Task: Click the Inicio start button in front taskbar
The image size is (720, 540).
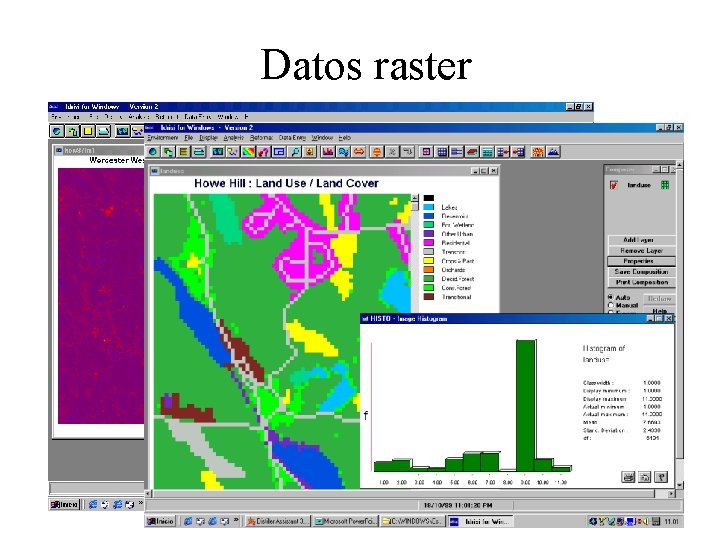Action: 160,521
